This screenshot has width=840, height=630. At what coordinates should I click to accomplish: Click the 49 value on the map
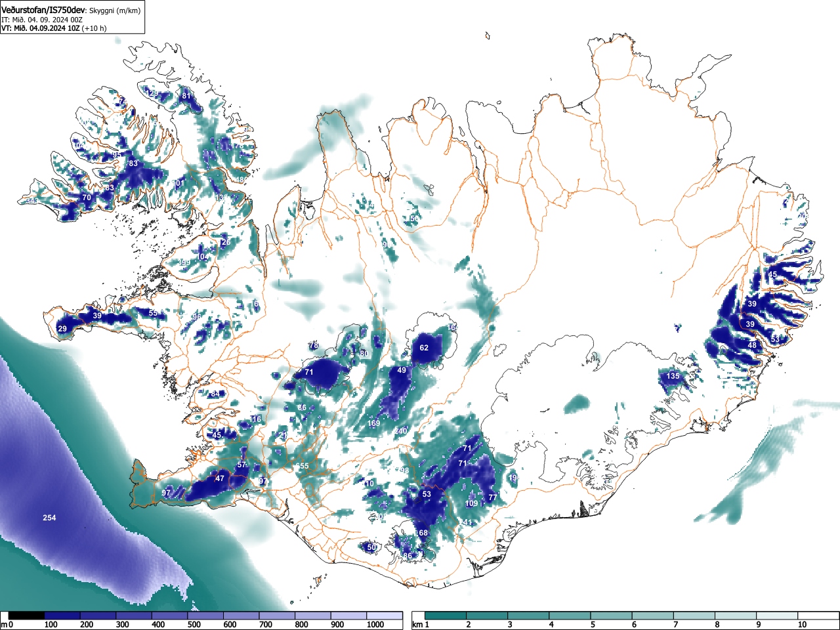402,370
